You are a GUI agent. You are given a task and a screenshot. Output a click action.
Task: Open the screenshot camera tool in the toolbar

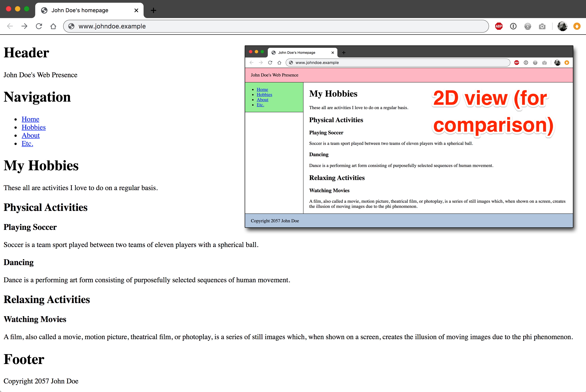[x=542, y=26]
